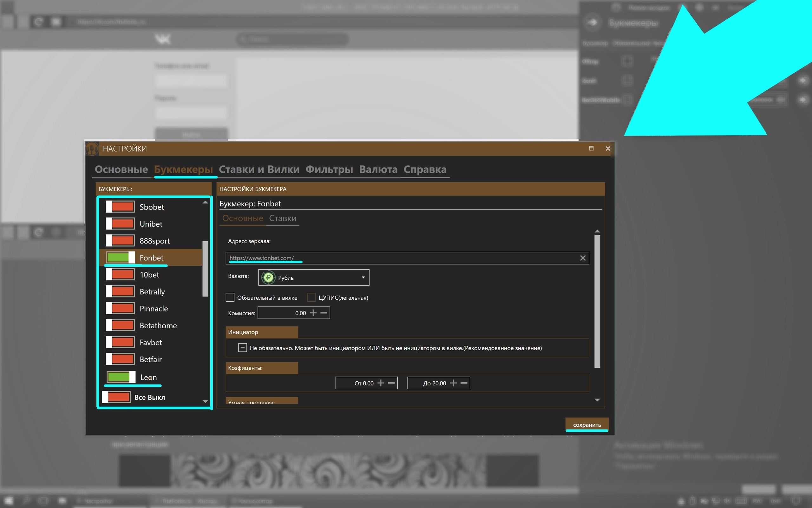The image size is (812, 508).
Task: Click settings panel scroll-down arrow
Action: point(597,400)
